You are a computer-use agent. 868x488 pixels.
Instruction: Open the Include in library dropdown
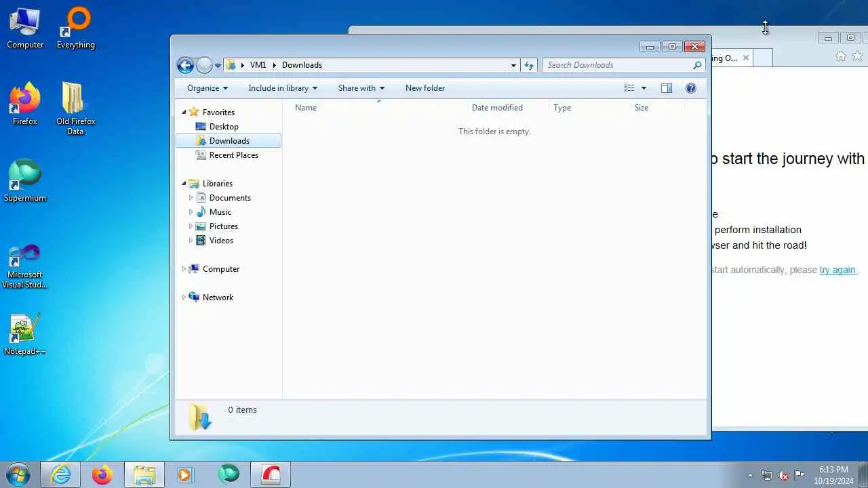pyautogui.click(x=283, y=88)
